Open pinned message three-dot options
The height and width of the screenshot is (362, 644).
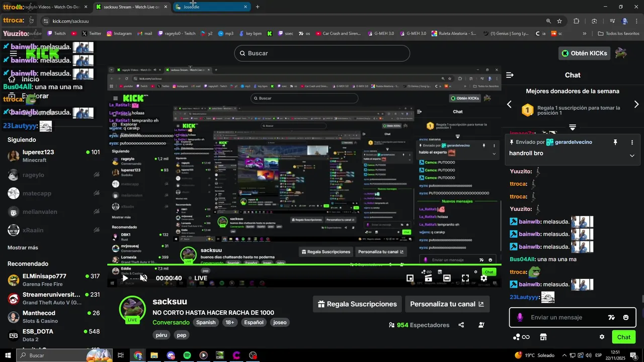(x=632, y=142)
